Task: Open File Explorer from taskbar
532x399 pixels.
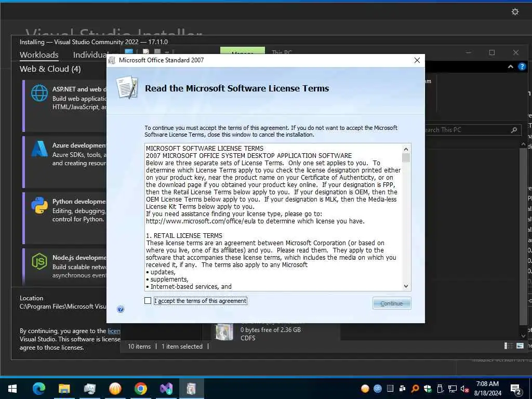Action: point(64,389)
